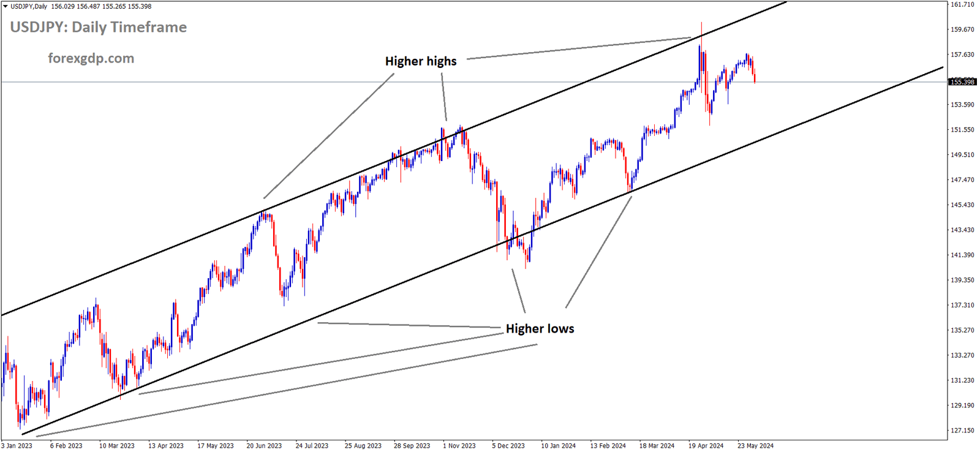This screenshot has width=980, height=452.
Task: Click the 135.270 price axis label
Action: point(962,330)
